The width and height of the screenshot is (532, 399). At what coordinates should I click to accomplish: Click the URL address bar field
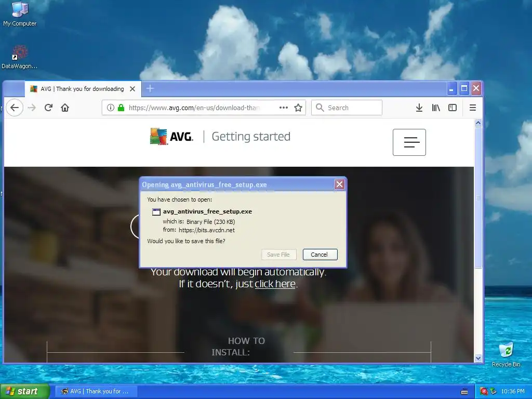pos(204,108)
